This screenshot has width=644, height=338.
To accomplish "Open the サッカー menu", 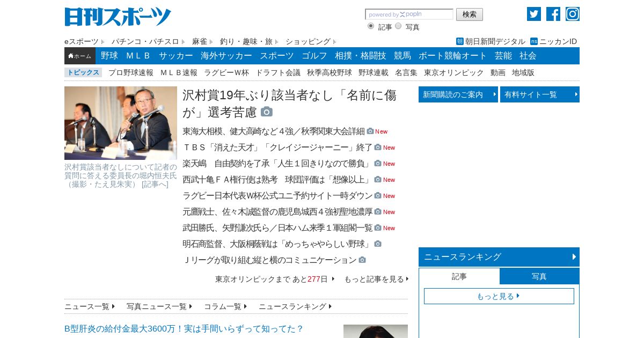I will pos(176,56).
